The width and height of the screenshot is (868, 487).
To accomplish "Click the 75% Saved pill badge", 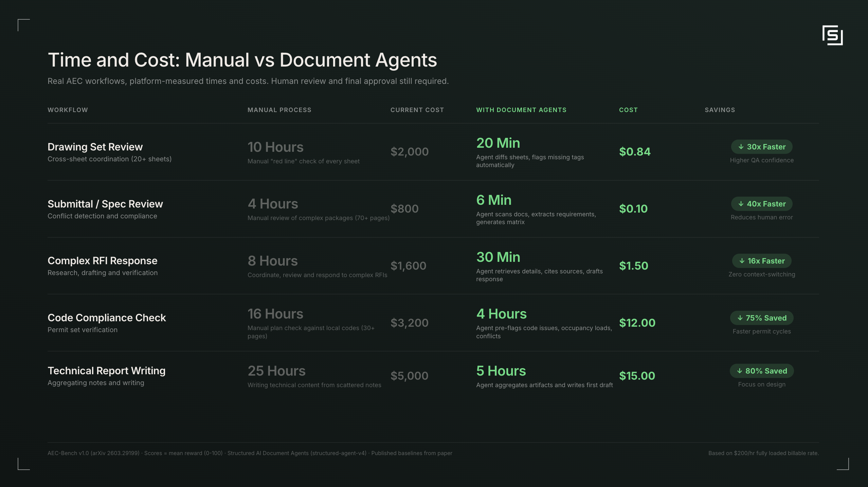I will (x=762, y=318).
